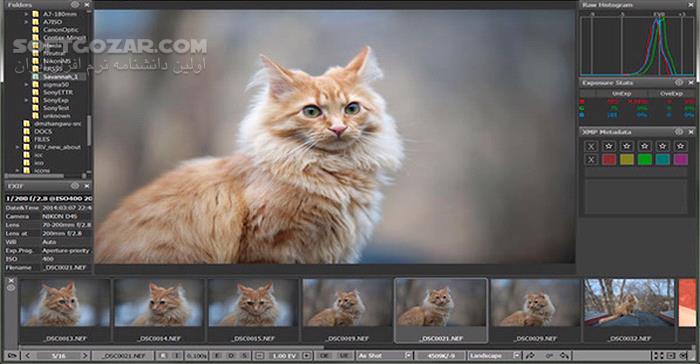Apply the yellow color label

627,159
